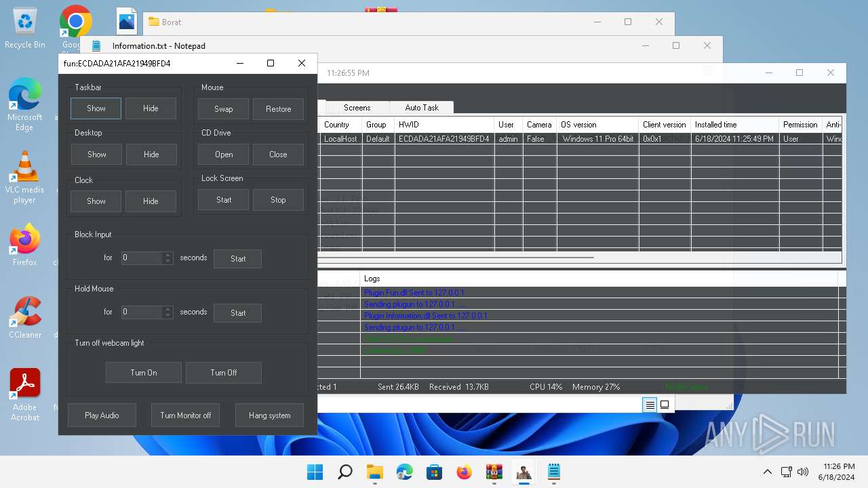
Task: Close the CD Drive
Action: pos(278,155)
